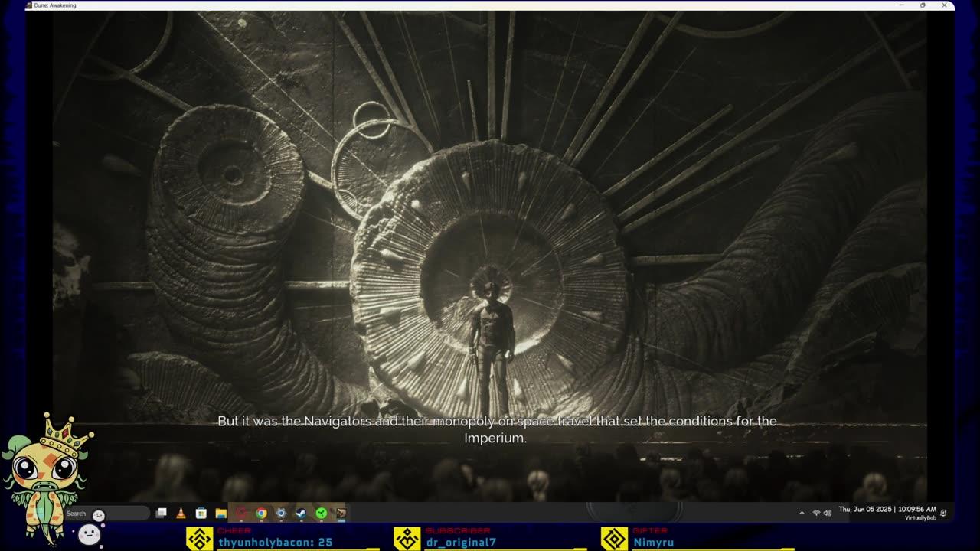Screen dimensions: 980x551
Task: Switch to Dune: Awakening taskbar icon
Action: point(341,514)
